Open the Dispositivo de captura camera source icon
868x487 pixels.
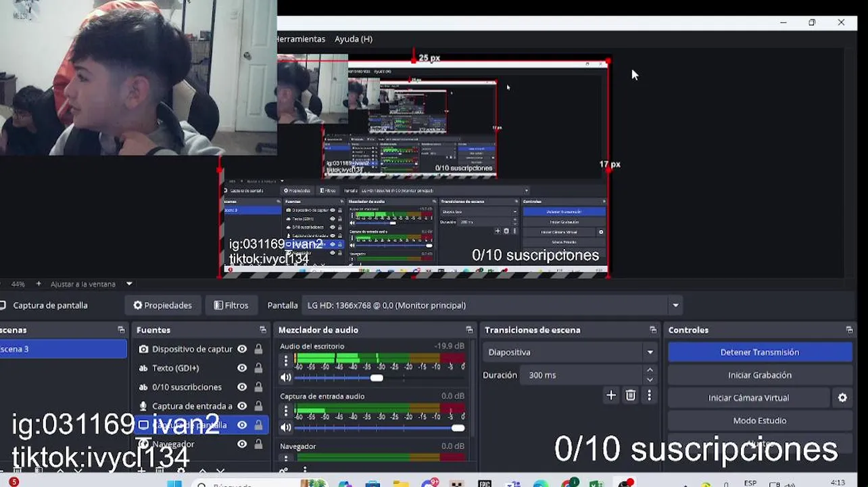coord(143,349)
